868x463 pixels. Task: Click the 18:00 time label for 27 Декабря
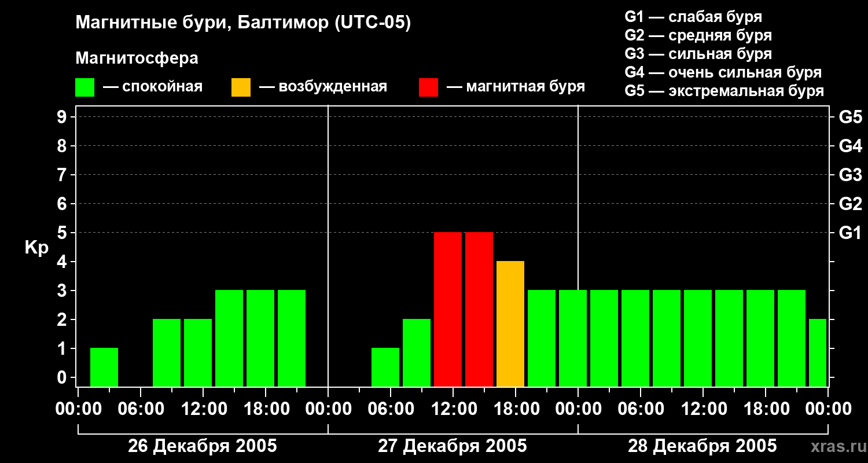pyautogui.click(x=516, y=409)
